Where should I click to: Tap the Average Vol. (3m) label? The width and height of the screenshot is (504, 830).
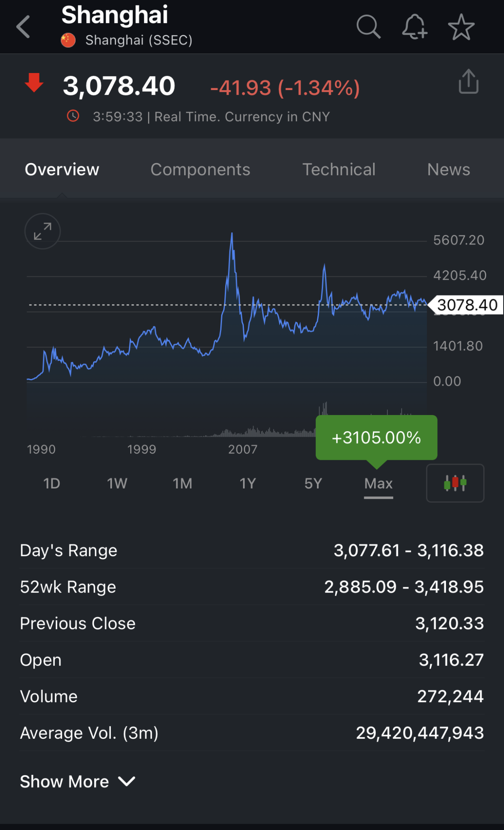pyautogui.click(x=89, y=733)
